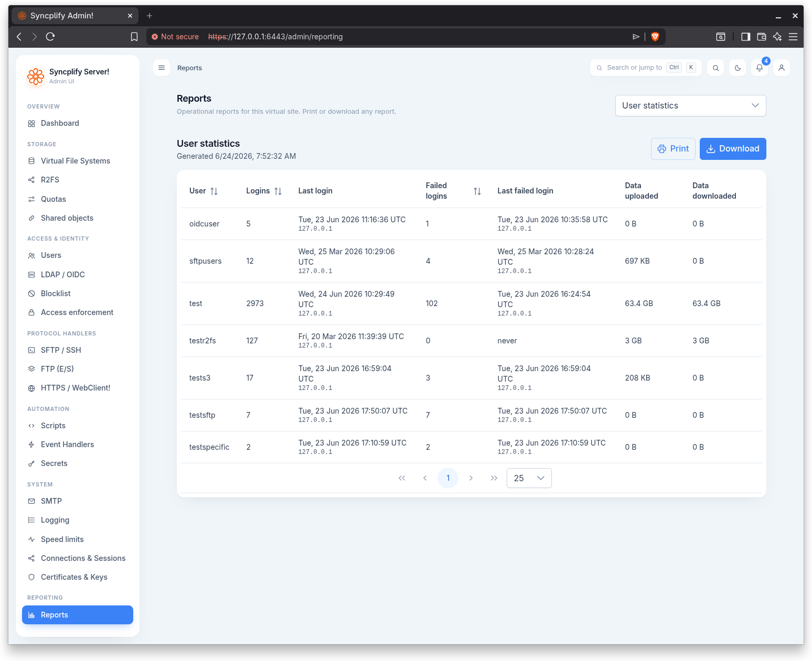Sort table by Failed logins column
This screenshot has width=812, height=661.
pos(477,191)
